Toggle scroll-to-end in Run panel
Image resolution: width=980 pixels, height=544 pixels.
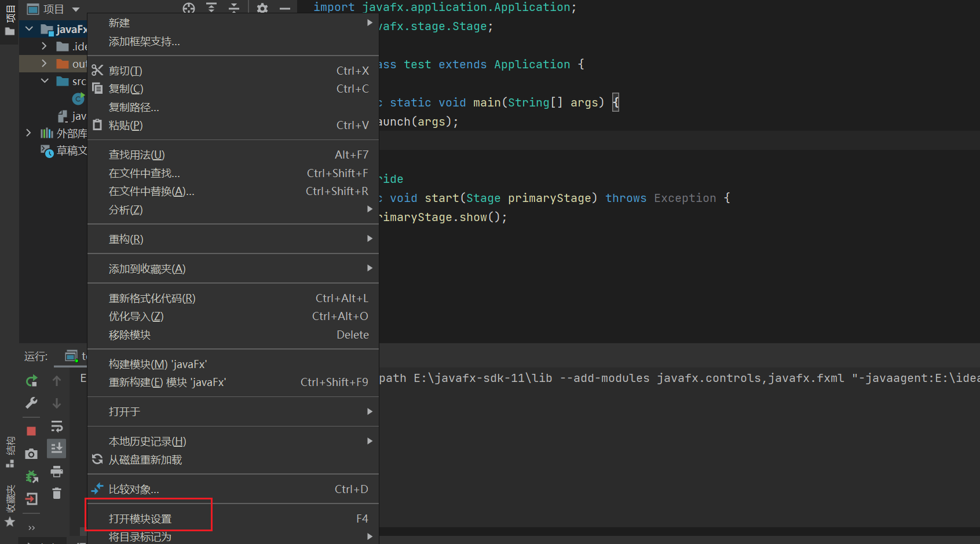(x=57, y=449)
